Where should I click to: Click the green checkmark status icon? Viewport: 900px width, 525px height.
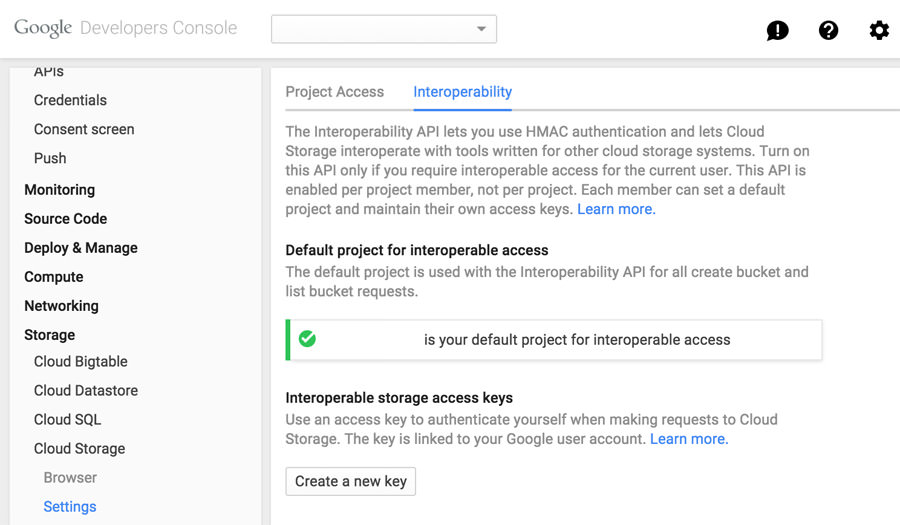307,339
